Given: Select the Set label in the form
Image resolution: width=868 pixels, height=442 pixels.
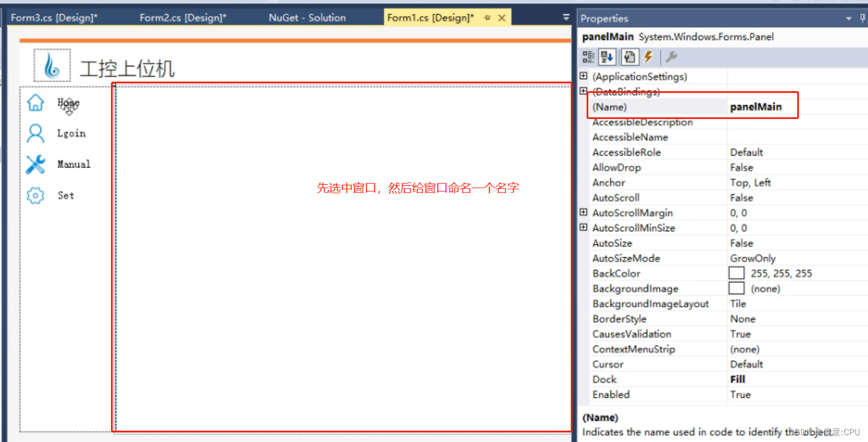Looking at the screenshot, I should (66, 195).
